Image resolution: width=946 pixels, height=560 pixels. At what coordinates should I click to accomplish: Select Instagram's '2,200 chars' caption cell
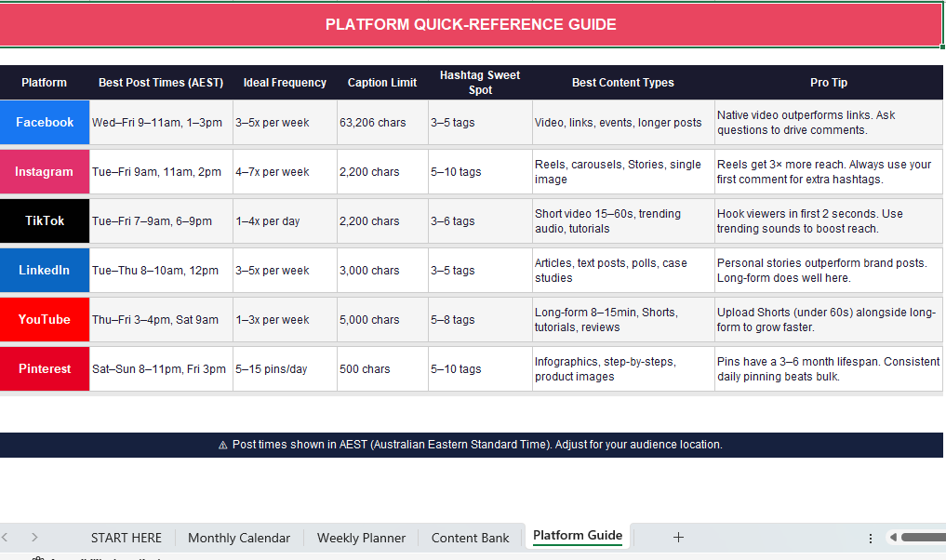[x=382, y=172]
